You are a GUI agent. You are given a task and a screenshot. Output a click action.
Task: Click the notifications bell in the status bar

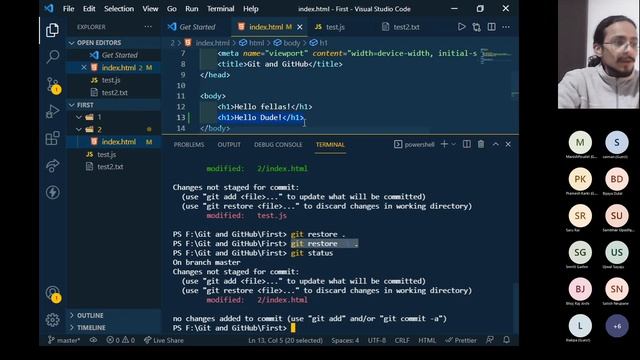point(507,340)
